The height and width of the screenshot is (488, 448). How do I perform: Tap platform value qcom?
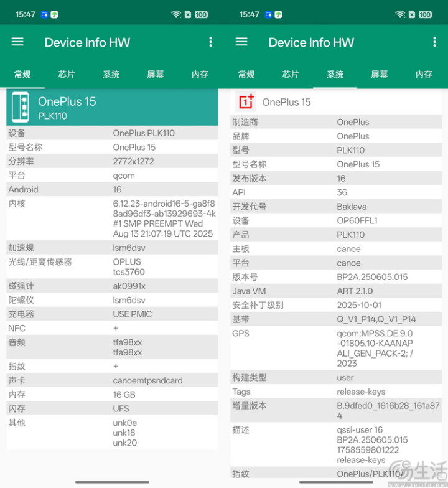point(124,176)
